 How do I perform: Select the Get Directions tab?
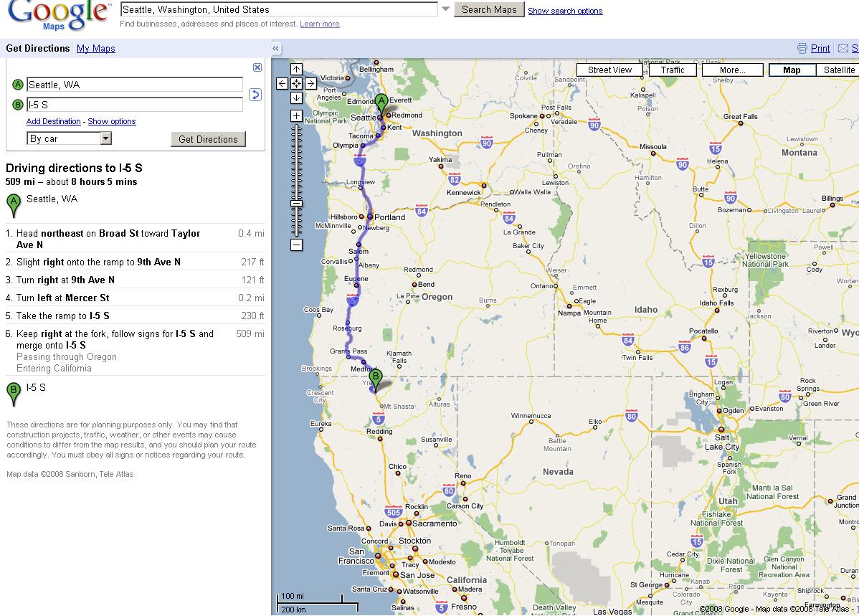[38, 49]
